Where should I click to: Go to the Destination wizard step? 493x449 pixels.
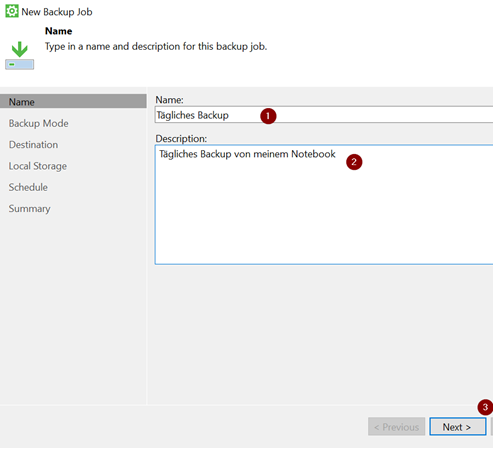[x=33, y=145]
